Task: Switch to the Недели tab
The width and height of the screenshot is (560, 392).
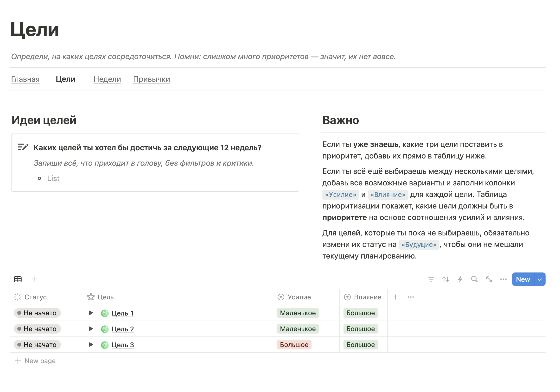Action: tap(107, 79)
